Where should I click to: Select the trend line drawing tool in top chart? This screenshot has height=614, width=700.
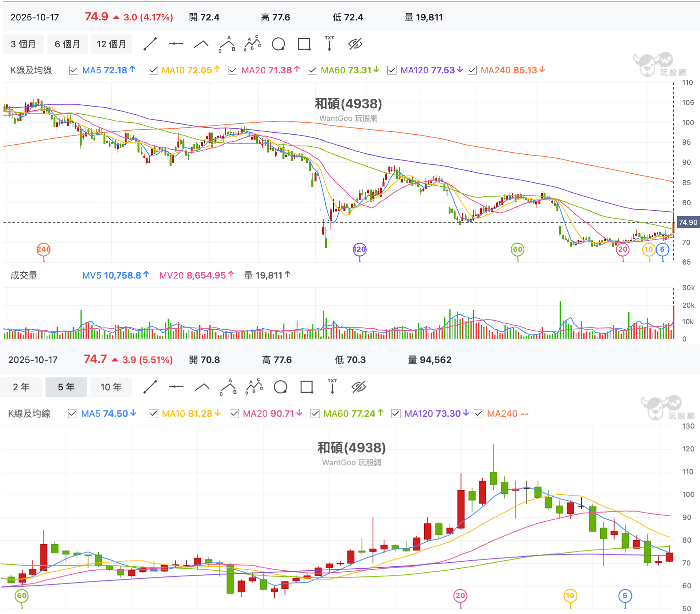[x=150, y=44]
